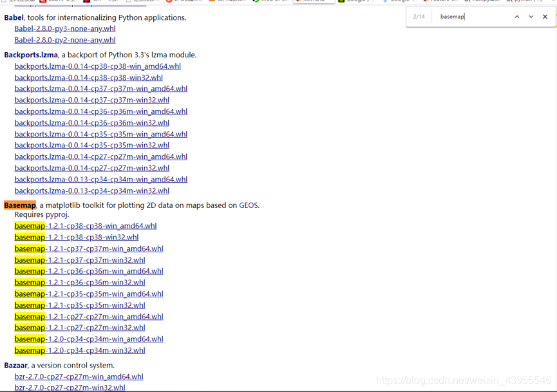Viewport: 557px width, 392px height.
Task: Download basemap-1.2.1-cp37-cp37m-win_amd64.whl
Action: tap(89, 248)
